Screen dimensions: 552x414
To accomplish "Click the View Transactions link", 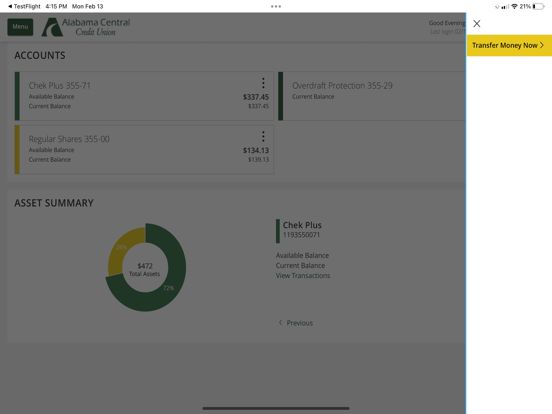I will click(303, 276).
